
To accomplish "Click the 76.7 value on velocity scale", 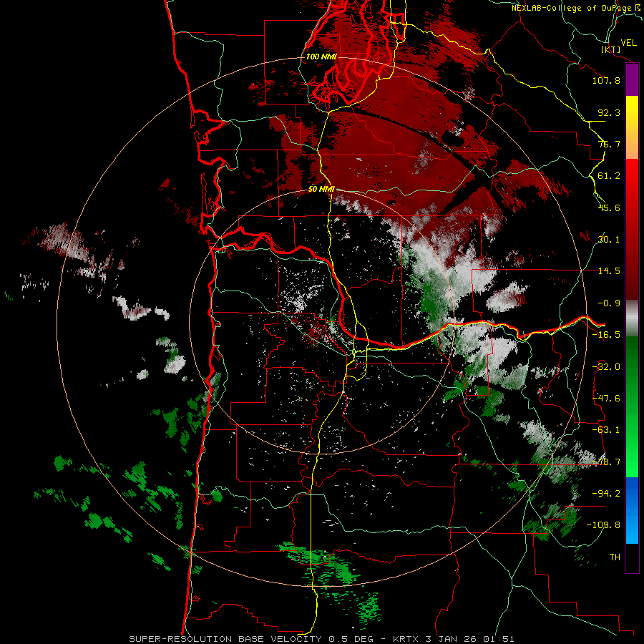I will click(x=609, y=144).
